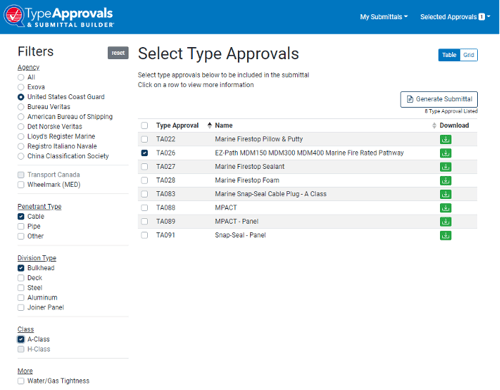Click the TA027 Firestop Sealant download icon
500x390 pixels.
pos(445,167)
